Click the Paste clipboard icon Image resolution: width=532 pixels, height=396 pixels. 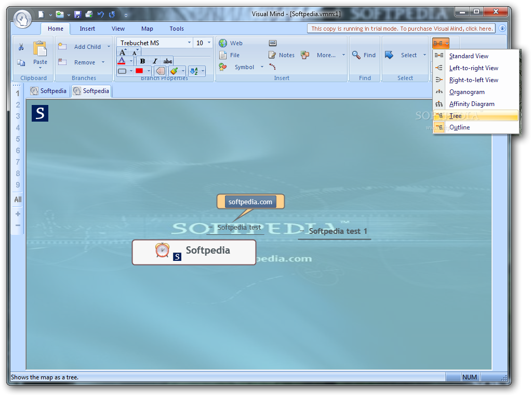click(x=40, y=48)
